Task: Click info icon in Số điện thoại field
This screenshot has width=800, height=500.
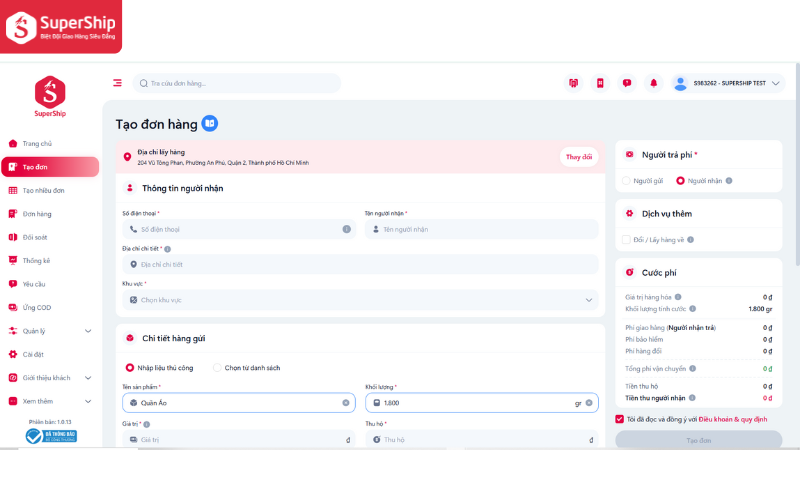Action: [346, 229]
